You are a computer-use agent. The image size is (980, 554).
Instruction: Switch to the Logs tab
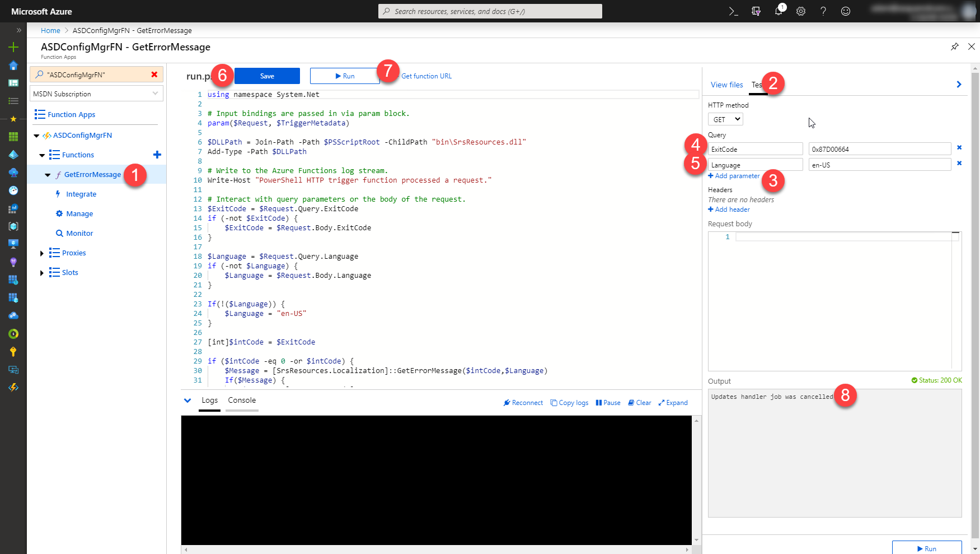tap(210, 401)
